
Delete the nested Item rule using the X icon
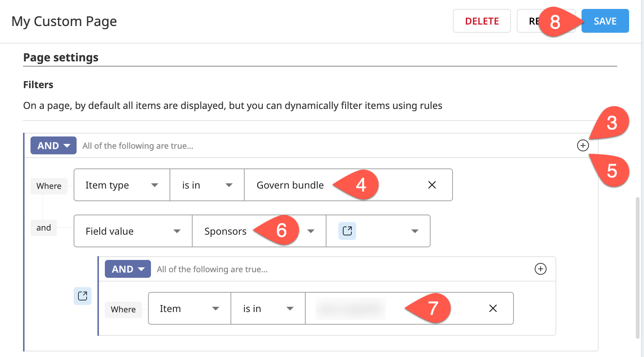pyautogui.click(x=493, y=308)
